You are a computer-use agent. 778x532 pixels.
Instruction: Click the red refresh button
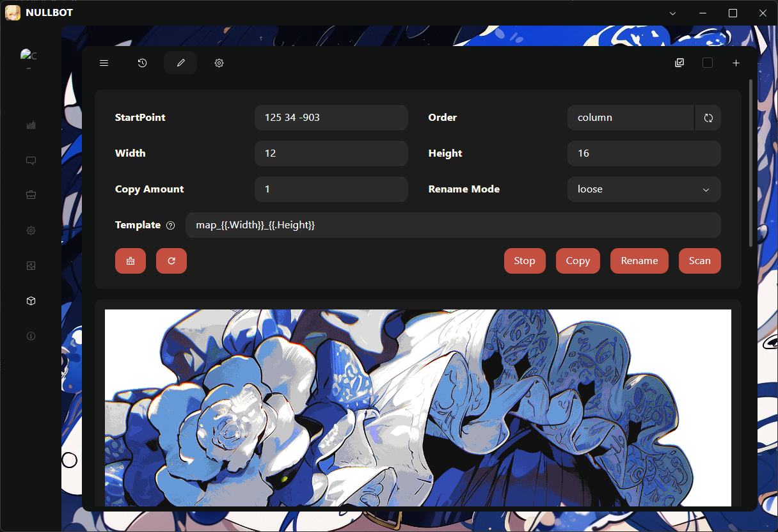[x=171, y=261]
